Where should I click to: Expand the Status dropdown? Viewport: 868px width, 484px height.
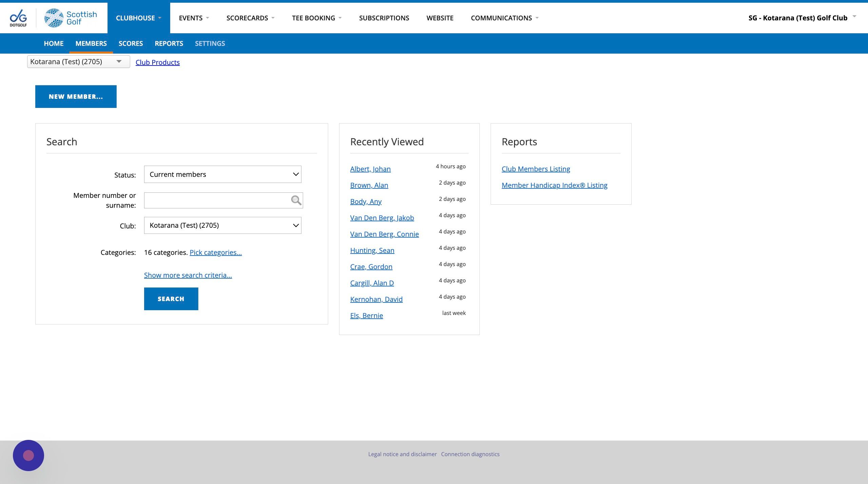coord(223,174)
